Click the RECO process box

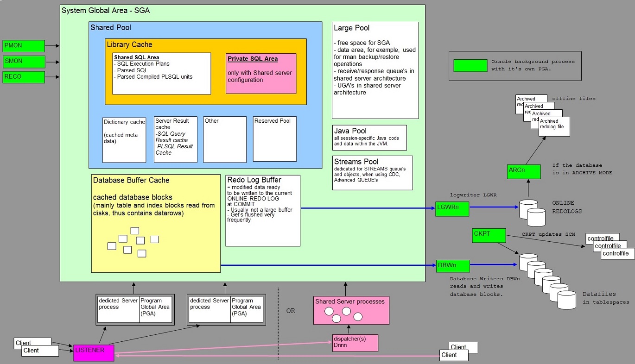tap(24, 77)
